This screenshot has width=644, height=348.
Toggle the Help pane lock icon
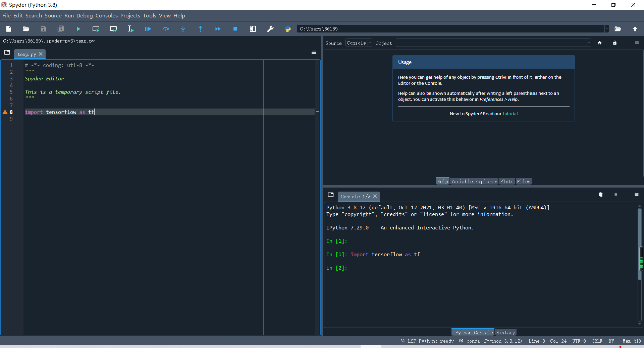[x=615, y=43]
